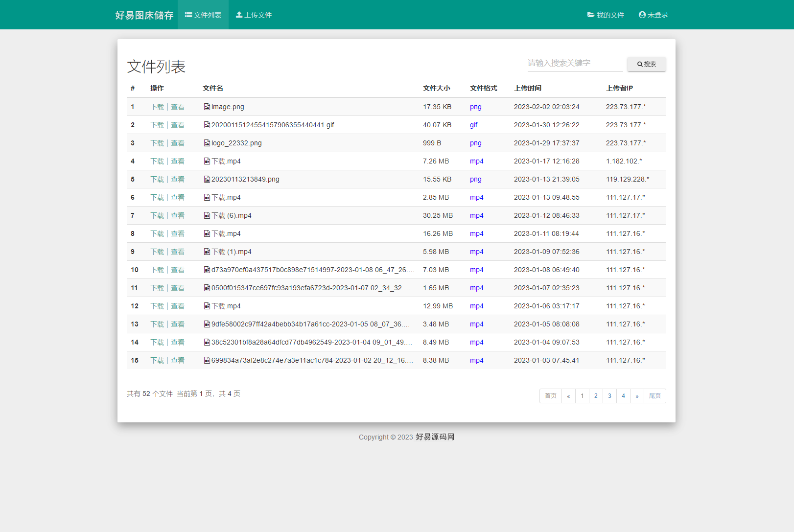Go to page 3

[609, 396]
